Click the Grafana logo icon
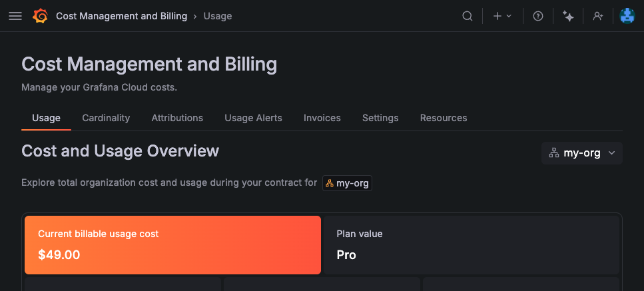Image resolution: width=644 pixels, height=291 pixels. pos(40,16)
